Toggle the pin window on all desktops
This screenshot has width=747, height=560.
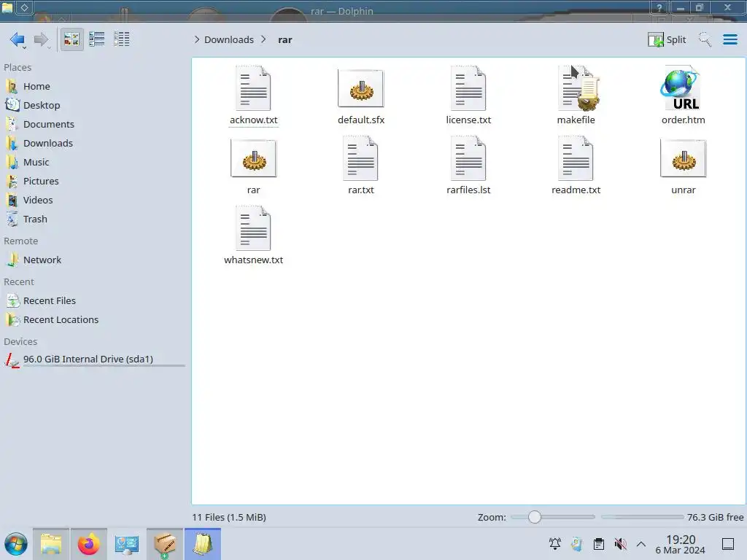point(24,7)
